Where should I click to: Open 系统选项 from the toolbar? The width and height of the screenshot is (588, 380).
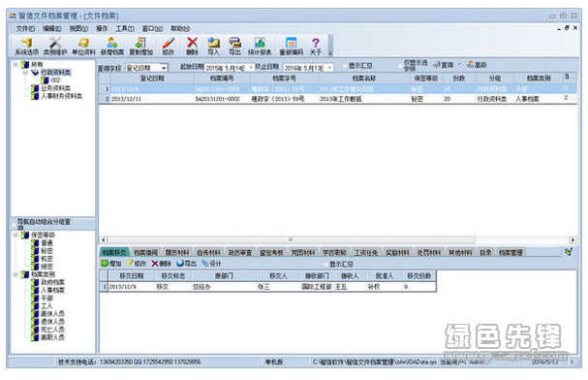(x=26, y=47)
